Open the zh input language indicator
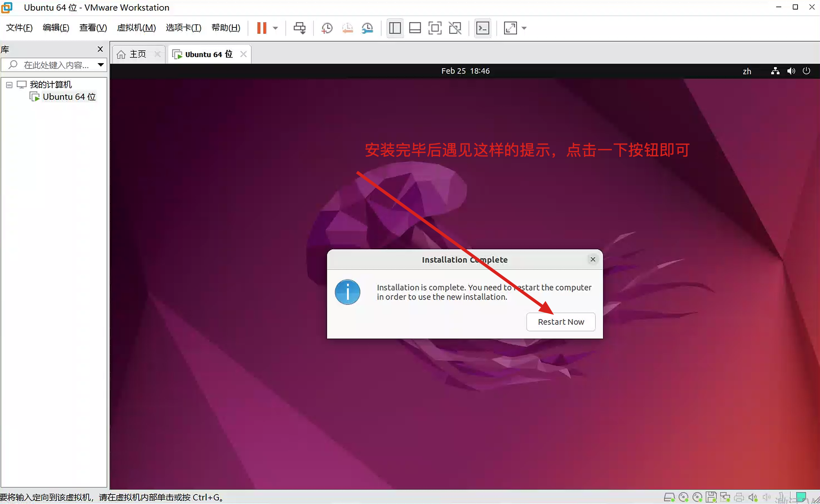This screenshot has width=820, height=504. 747,71
